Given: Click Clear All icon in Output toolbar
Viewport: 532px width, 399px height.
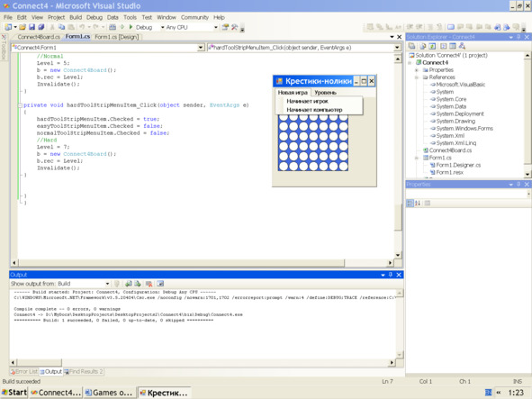Looking at the screenshot, I should (149, 284).
